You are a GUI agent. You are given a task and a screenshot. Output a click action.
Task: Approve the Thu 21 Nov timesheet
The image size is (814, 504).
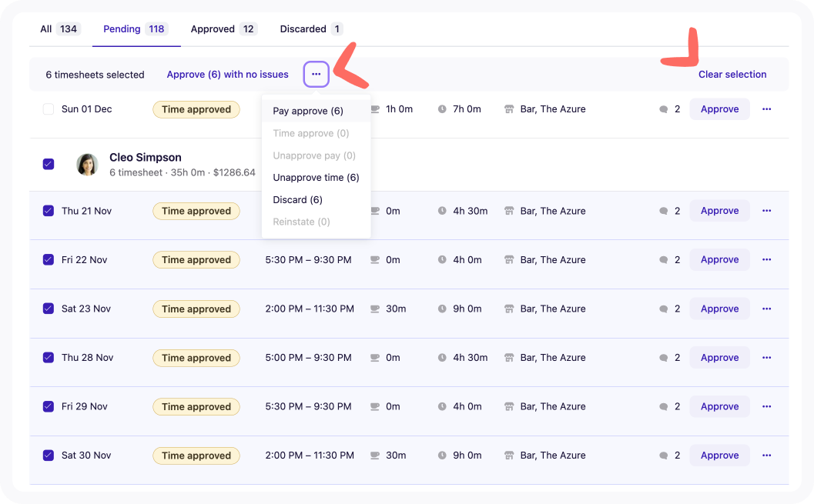[719, 211]
